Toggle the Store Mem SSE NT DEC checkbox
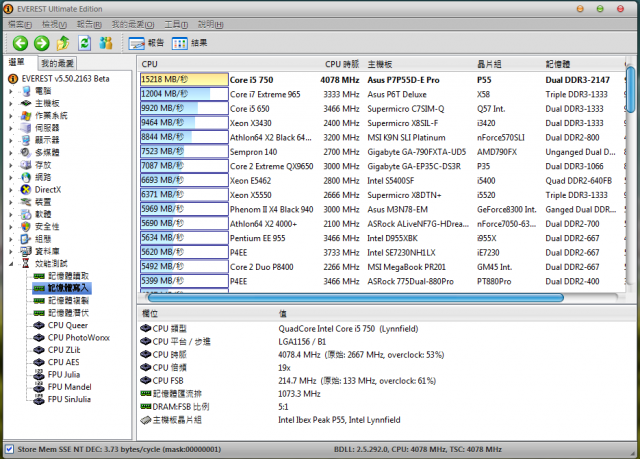This screenshot has height=459, width=640. tap(9, 449)
